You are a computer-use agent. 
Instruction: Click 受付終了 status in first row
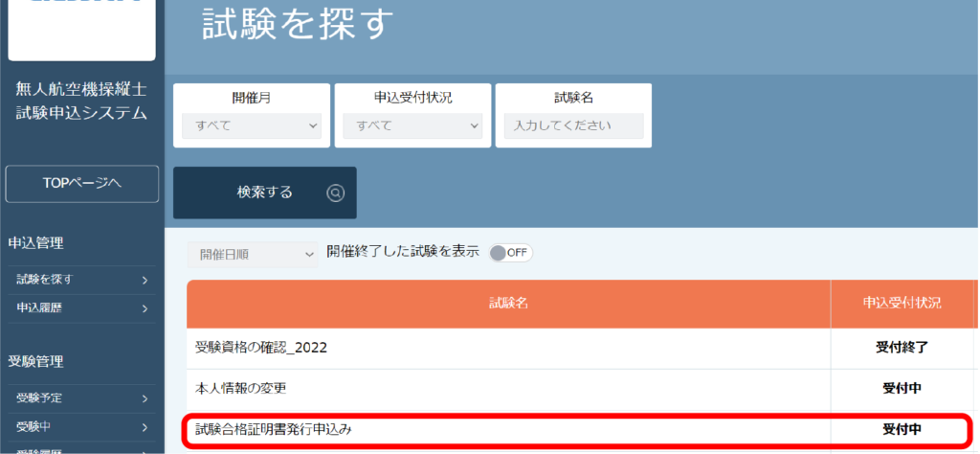pyautogui.click(x=902, y=348)
